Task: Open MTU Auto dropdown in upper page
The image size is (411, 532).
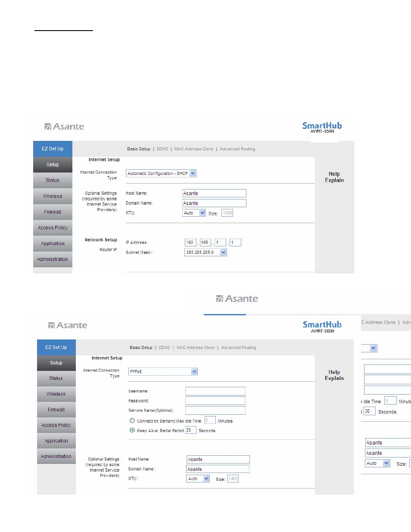Action: pyautogui.click(x=194, y=213)
